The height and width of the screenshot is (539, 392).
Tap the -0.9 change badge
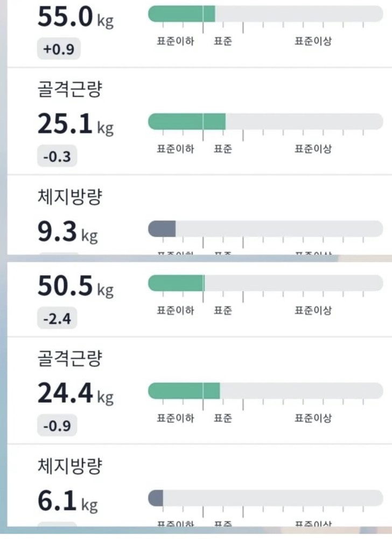pos(58,427)
